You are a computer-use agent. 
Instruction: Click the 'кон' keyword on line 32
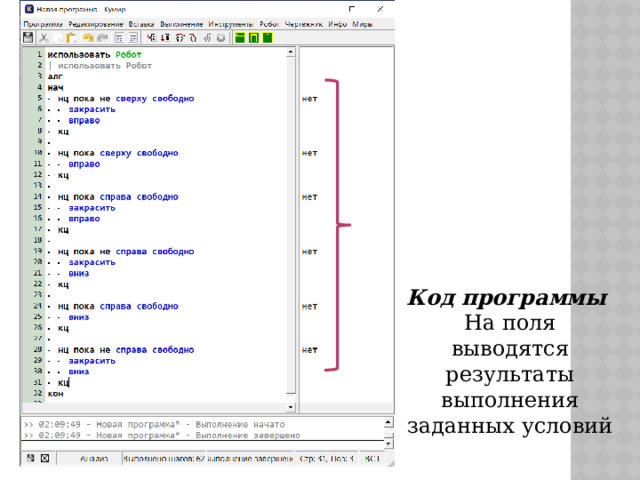tap(56, 394)
